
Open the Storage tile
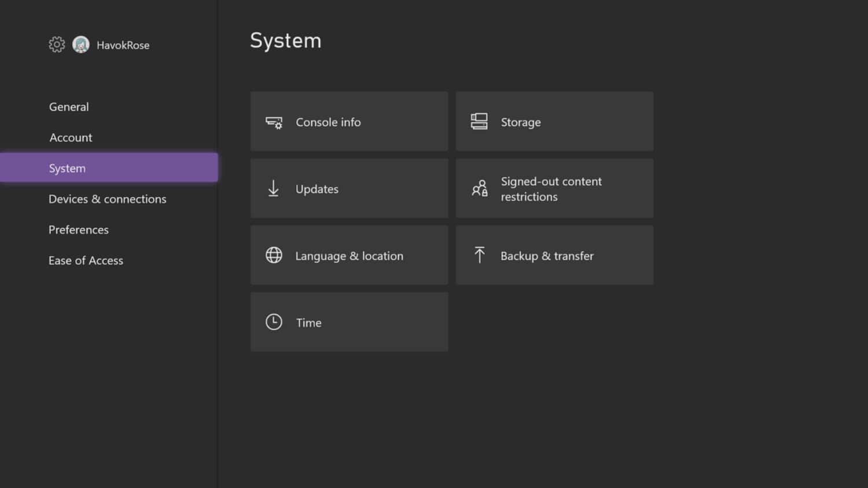click(554, 121)
